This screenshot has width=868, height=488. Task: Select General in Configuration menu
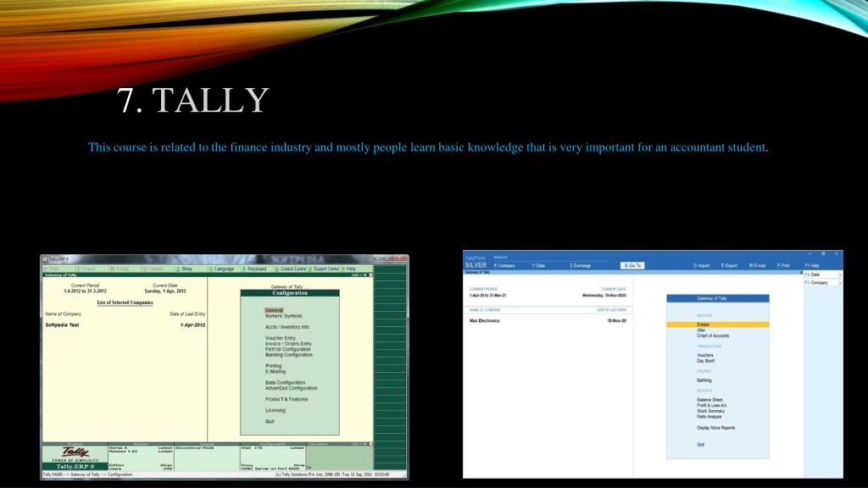[274, 310]
